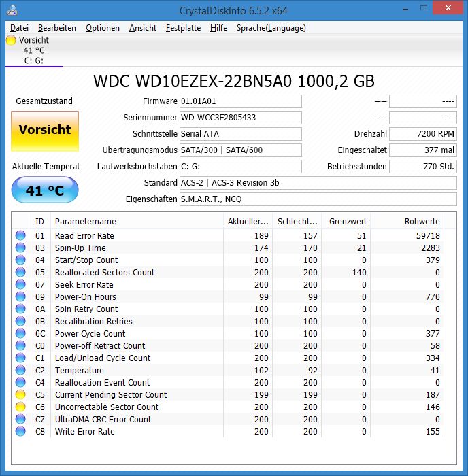Click the Übertragungsmodus field SATA/300 | SATA/600
468x476 pixels.
point(241,150)
